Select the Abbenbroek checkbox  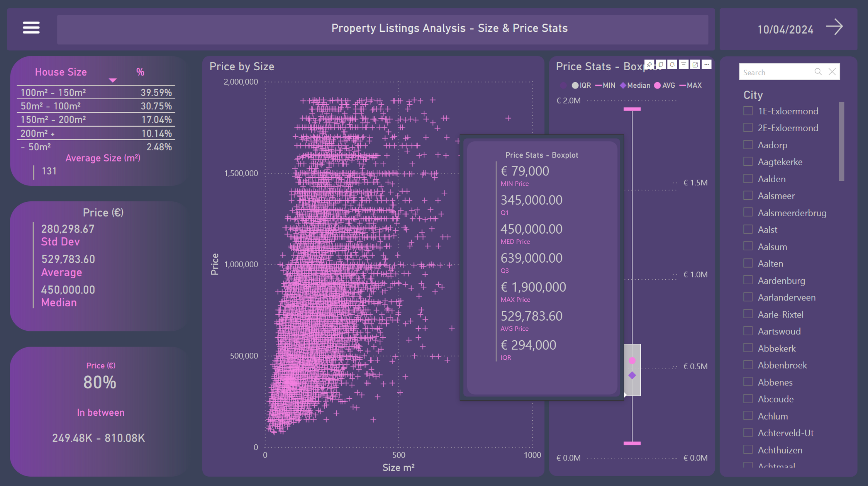pyautogui.click(x=748, y=365)
